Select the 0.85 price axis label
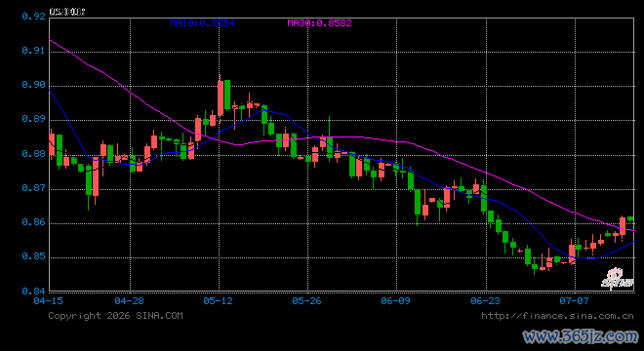The height and width of the screenshot is (351, 644). point(34,256)
